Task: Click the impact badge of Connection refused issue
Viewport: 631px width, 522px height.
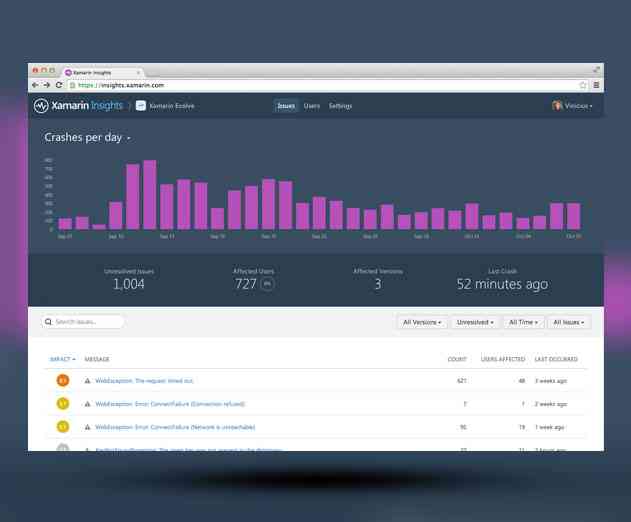Action: (63, 403)
